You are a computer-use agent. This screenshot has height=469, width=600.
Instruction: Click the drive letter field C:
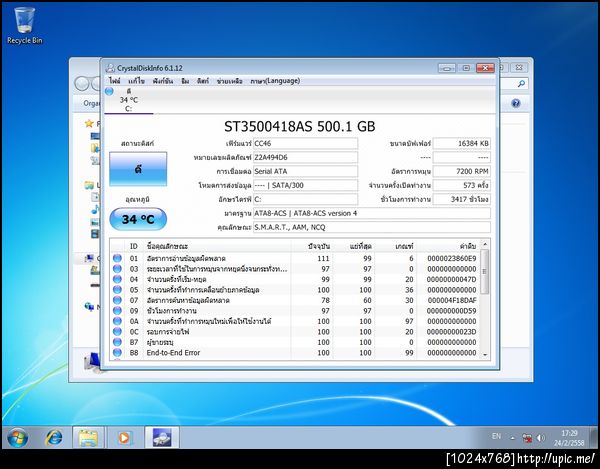point(305,199)
